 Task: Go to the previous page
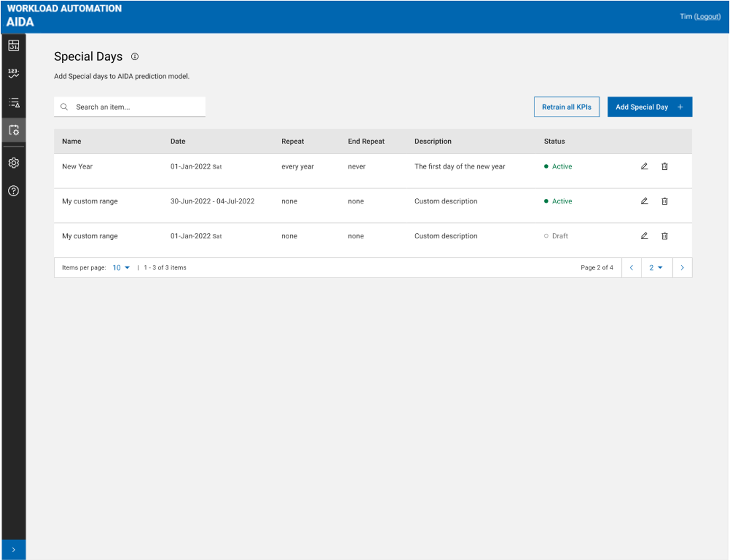pyautogui.click(x=631, y=268)
